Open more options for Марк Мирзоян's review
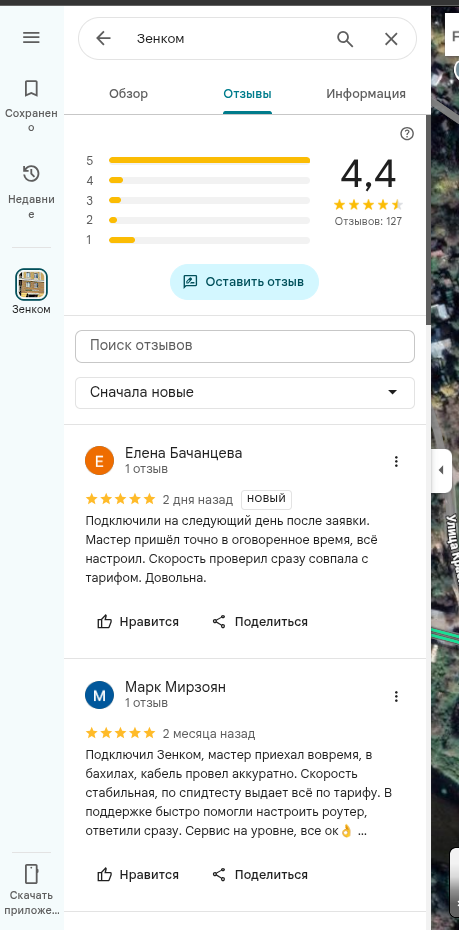459x930 pixels. (396, 696)
